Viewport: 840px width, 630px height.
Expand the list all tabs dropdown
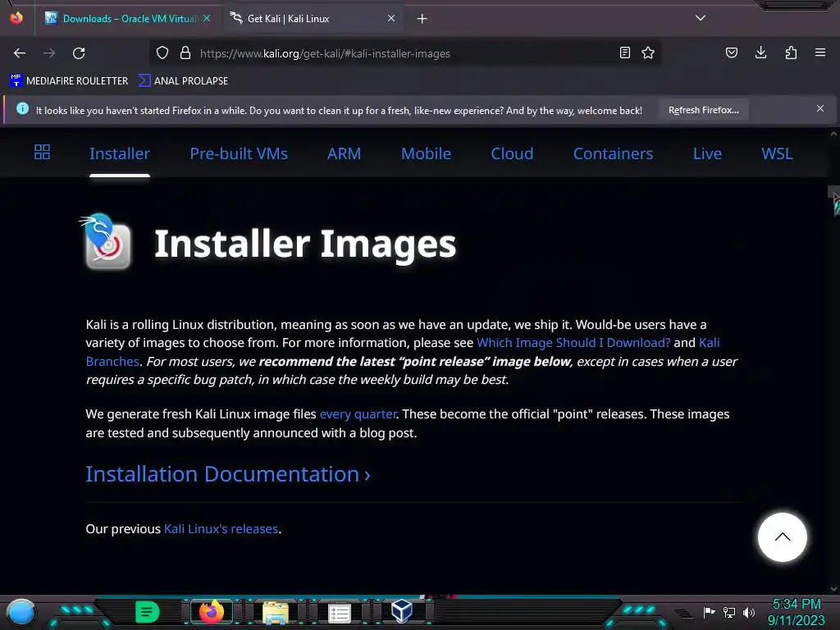(x=701, y=18)
